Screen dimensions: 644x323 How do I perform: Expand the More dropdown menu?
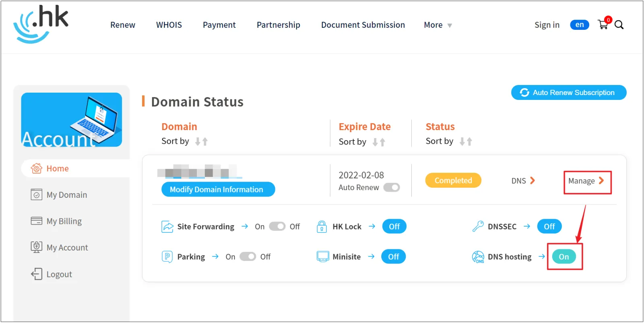438,25
